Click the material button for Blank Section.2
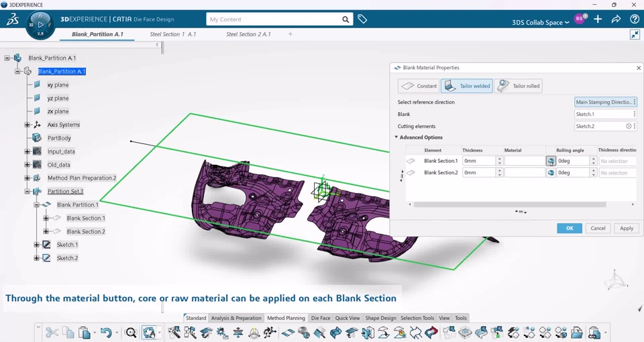 point(551,173)
